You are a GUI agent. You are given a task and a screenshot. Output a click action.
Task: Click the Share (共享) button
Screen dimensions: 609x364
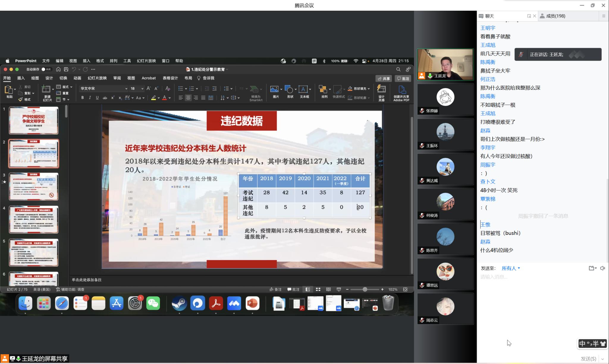pos(384,78)
